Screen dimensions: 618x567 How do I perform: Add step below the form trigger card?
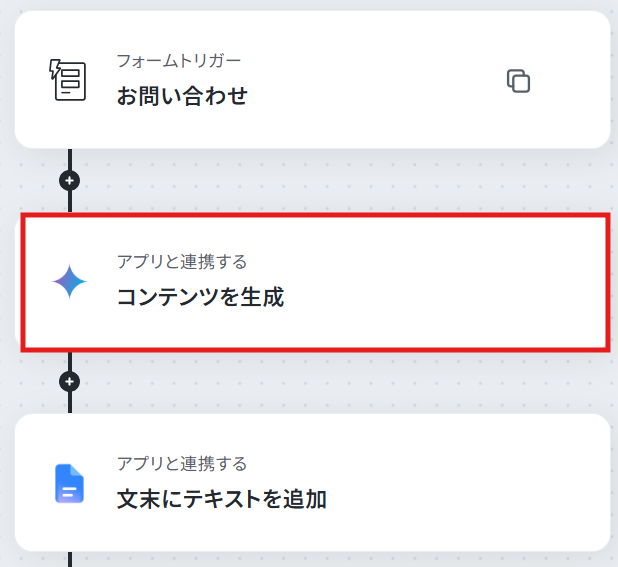69,181
